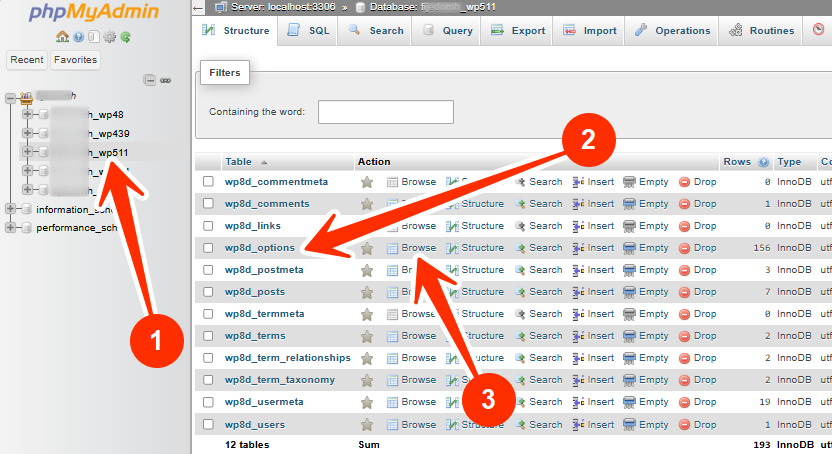Image resolution: width=832 pixels, height=454 pixels.
Task: Open the wp8d_posts table link
Action: 255,292
